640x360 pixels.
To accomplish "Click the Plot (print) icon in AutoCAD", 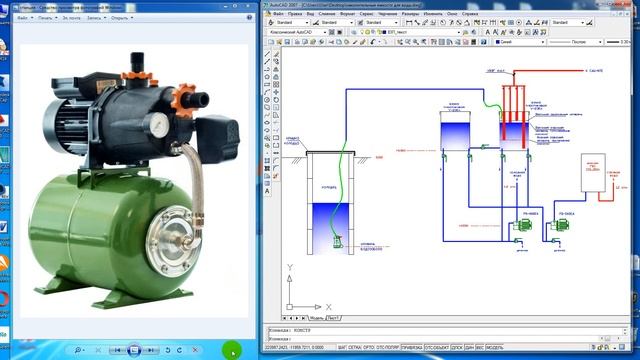I will (297, 42).
